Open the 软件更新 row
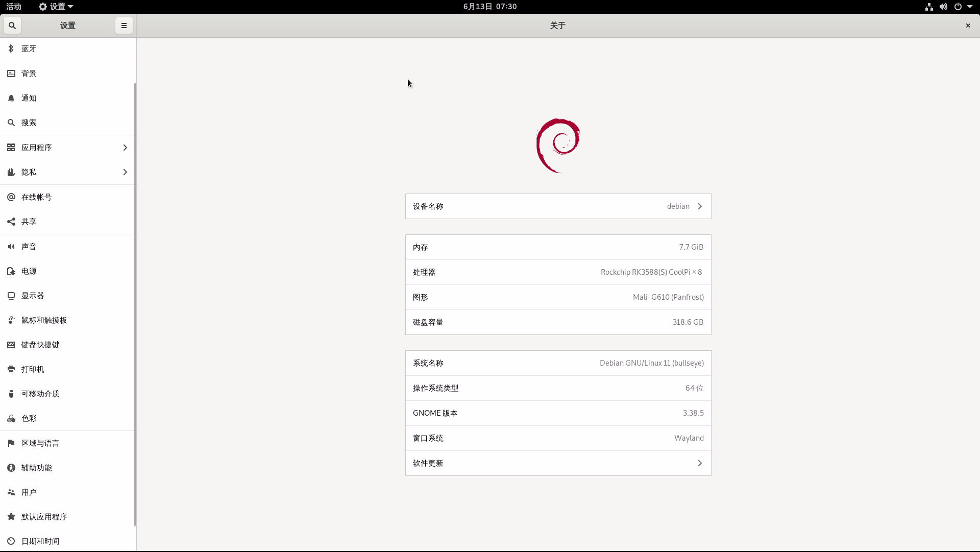Image resolution: width=980 pixels, height=552 pixels. point(558,463)
